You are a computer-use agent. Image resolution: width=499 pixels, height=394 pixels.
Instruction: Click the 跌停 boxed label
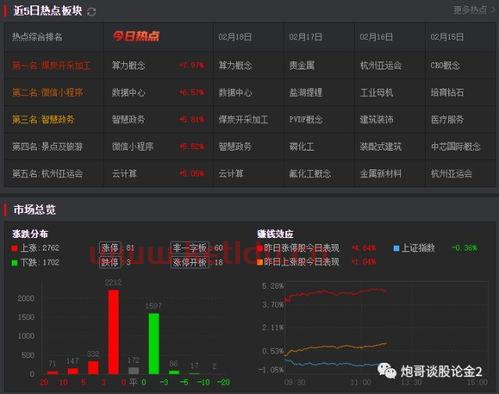coord(110,262)
